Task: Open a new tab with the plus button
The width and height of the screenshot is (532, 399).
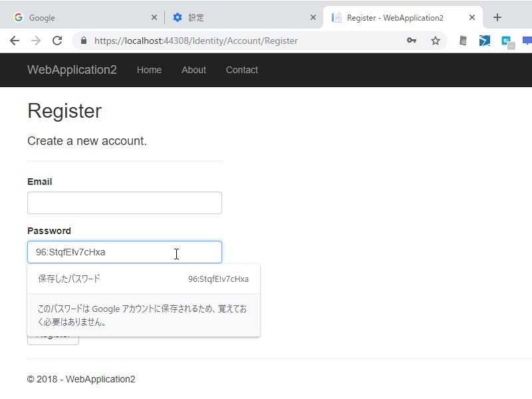Action: (497, 17)
